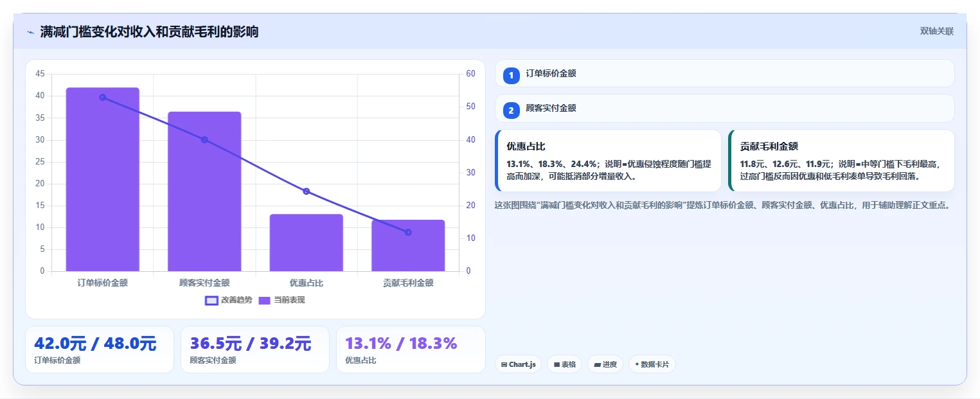Screen dimensions: 980x399
Task: Click the summary sentence starting 这张图围绕
Action: tap(722, 206)
